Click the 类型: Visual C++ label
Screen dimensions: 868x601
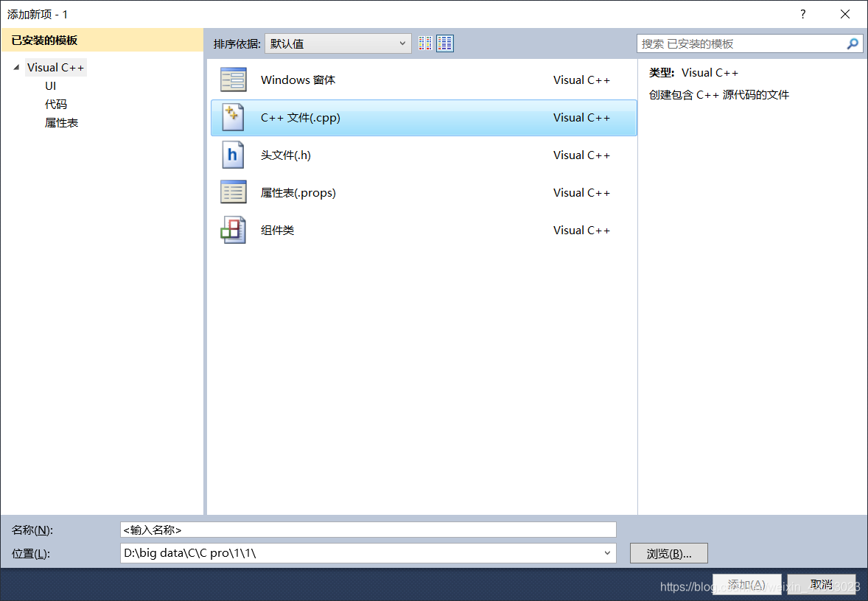coord(693,72)
